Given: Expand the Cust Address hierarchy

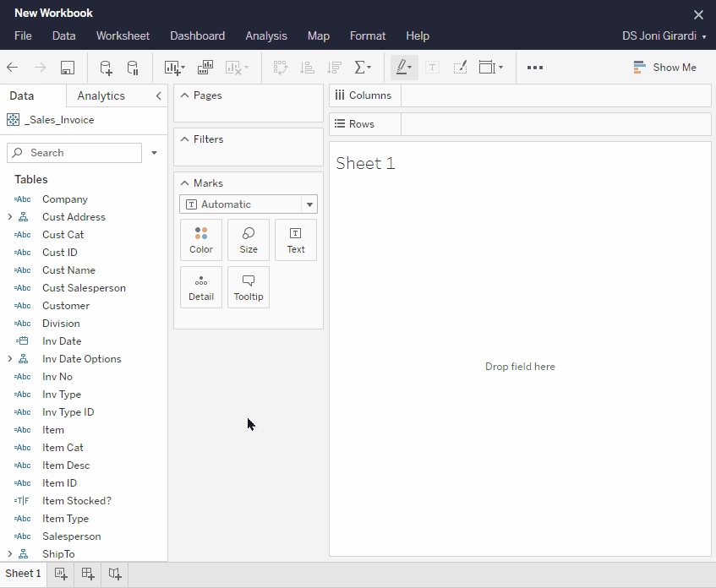Looking at the screenshot, I should [10, 217].
